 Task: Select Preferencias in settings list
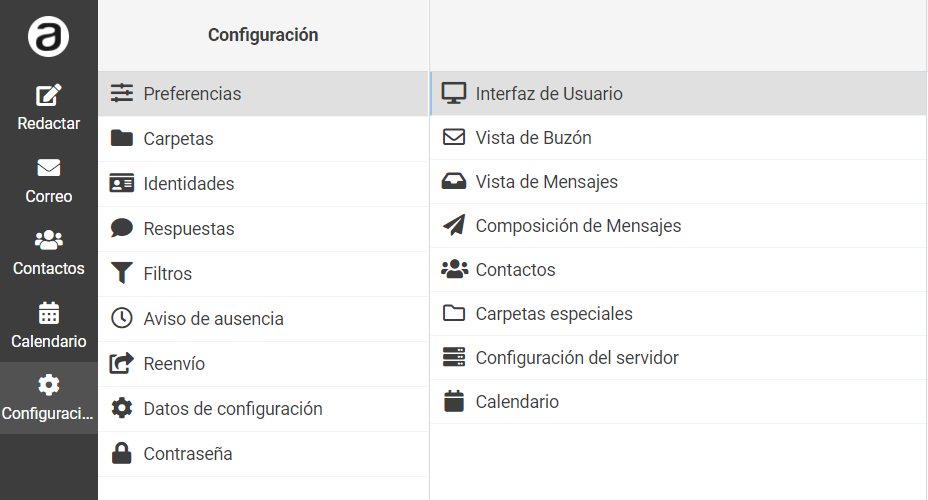click(263, 93)
